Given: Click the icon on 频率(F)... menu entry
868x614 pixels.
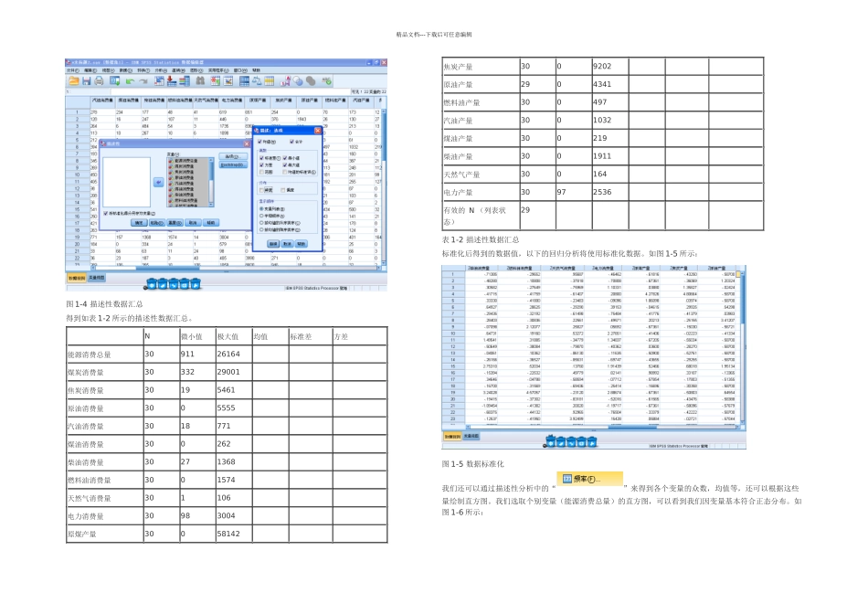Looking at the screenshot, I should pyautogui.click(x=566, y=479).
